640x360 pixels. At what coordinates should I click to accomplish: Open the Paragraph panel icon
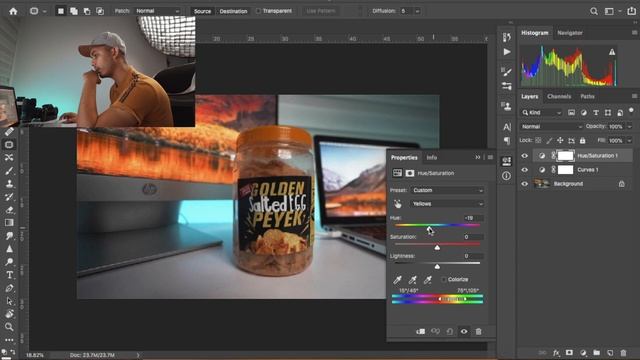click(507, 141)
